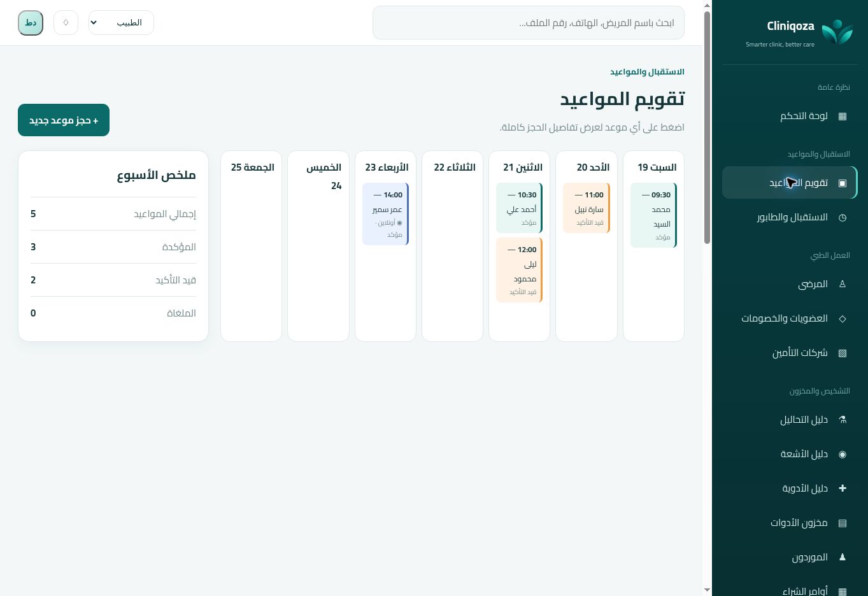
Task: Click the الجمعة 25 day header
Action: (x=253, y=167)
